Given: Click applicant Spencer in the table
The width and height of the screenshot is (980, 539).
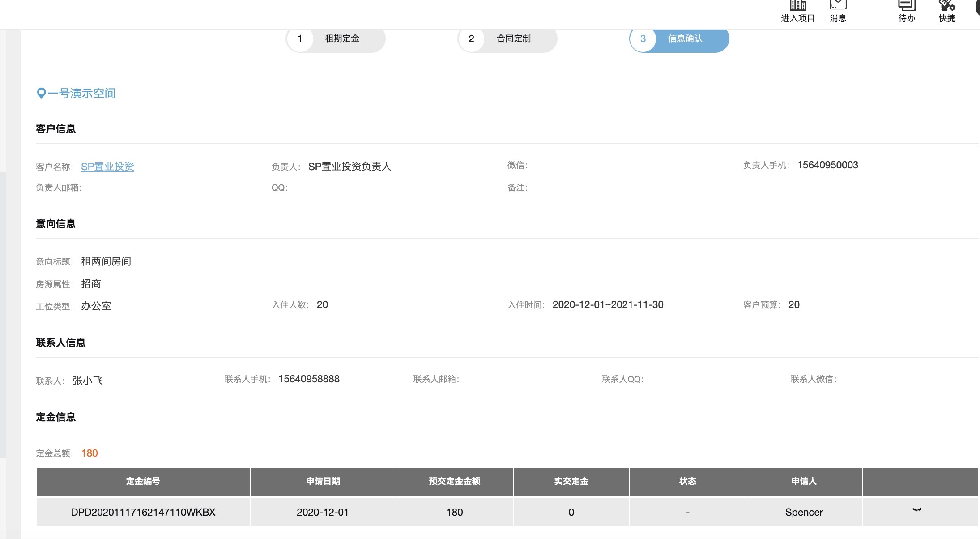Looking at the screenshot, I should [x=804, y=512].
